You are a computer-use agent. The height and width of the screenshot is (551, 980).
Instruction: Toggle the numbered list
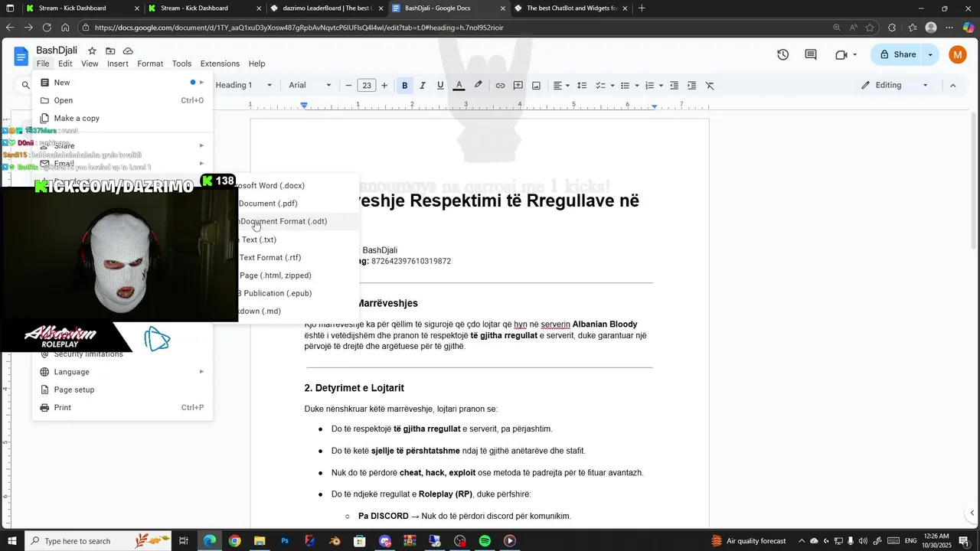(x=649, y=85)
